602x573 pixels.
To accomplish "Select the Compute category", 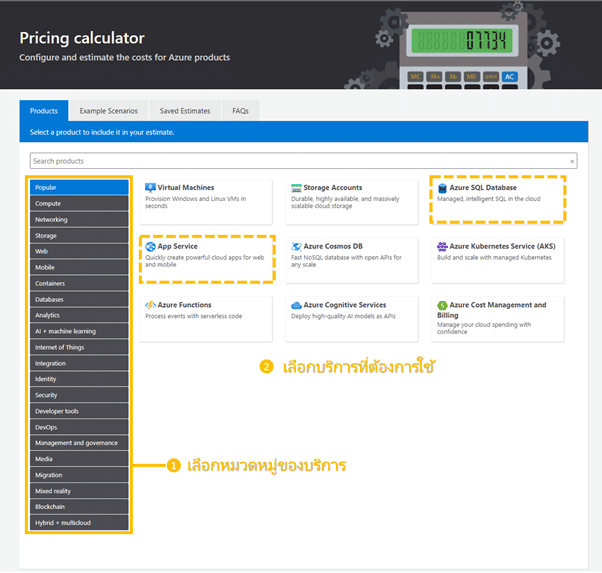I will 79,204.
